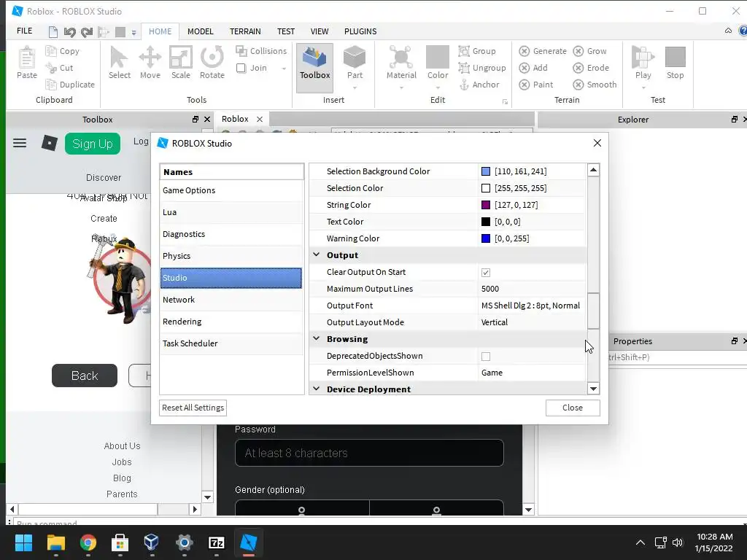
Task: Switch to the MODEL ribbon tab
Action: (x=200, y=31)
